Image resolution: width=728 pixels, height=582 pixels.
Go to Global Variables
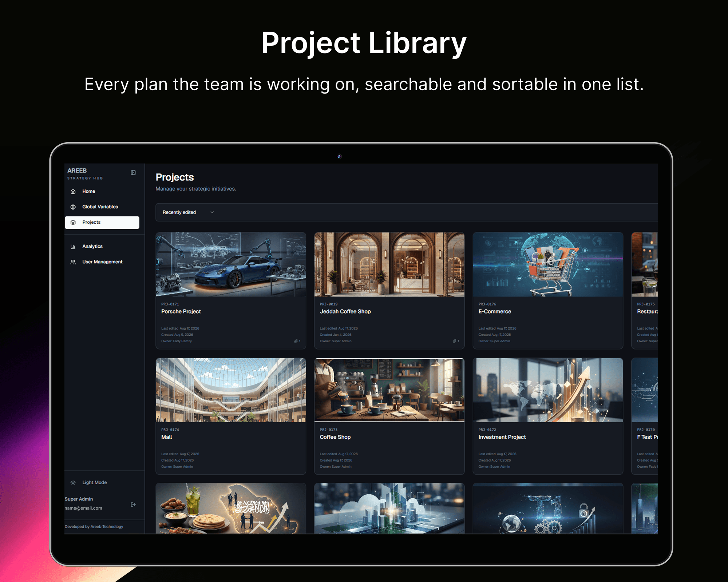pyautogui.click(x=102, y=207)
